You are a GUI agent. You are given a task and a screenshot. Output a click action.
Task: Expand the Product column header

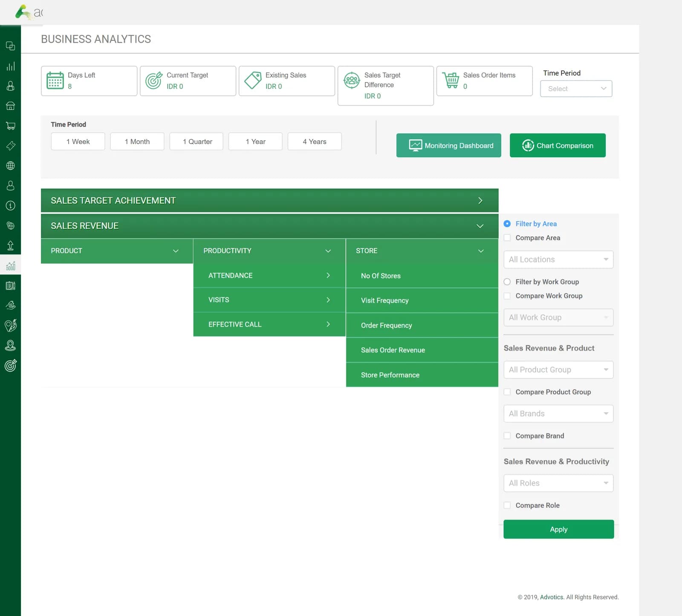coord(117,251)
